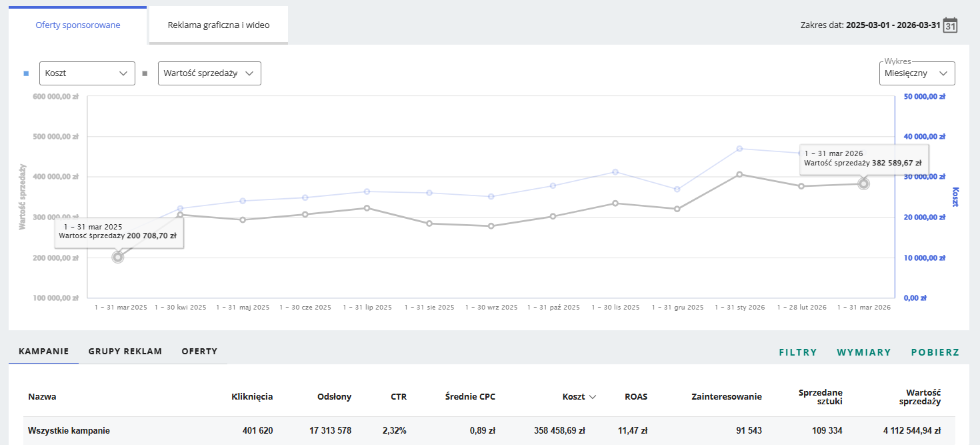
Task: Click the March 2025 sales data point
Action: (118, 257)
